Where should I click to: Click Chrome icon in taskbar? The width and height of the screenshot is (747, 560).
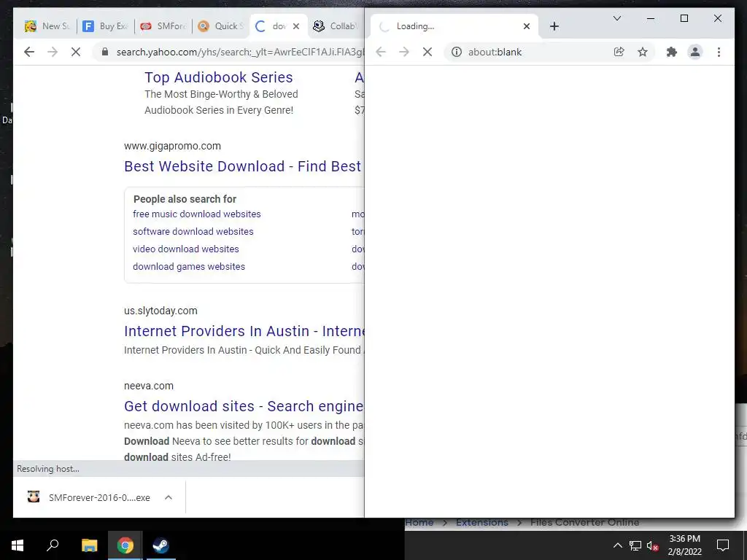pyautogui.click(x=125, y=545)
